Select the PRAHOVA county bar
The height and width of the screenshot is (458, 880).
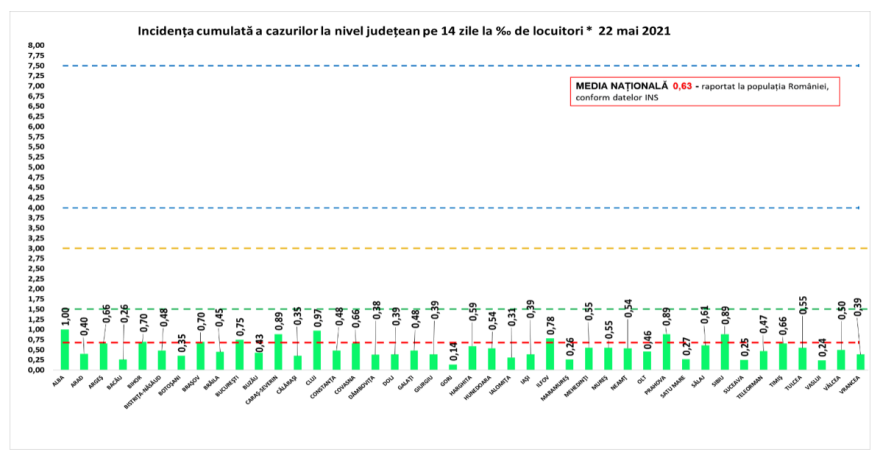pos(667,352)
